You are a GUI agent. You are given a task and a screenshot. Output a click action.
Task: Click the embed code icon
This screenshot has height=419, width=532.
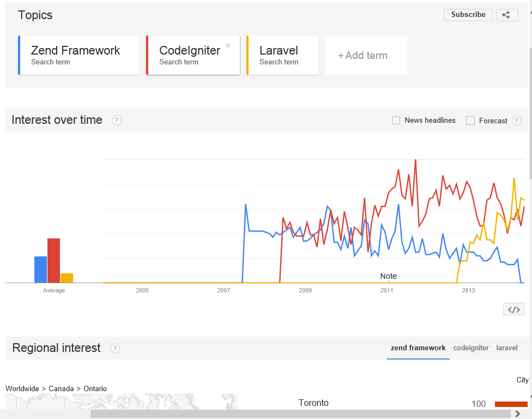click(x=513, y=309)
